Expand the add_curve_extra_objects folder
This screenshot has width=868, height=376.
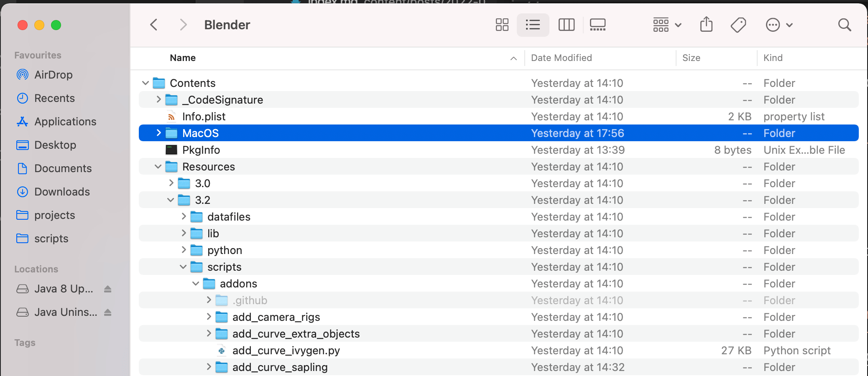pos(209,333)
